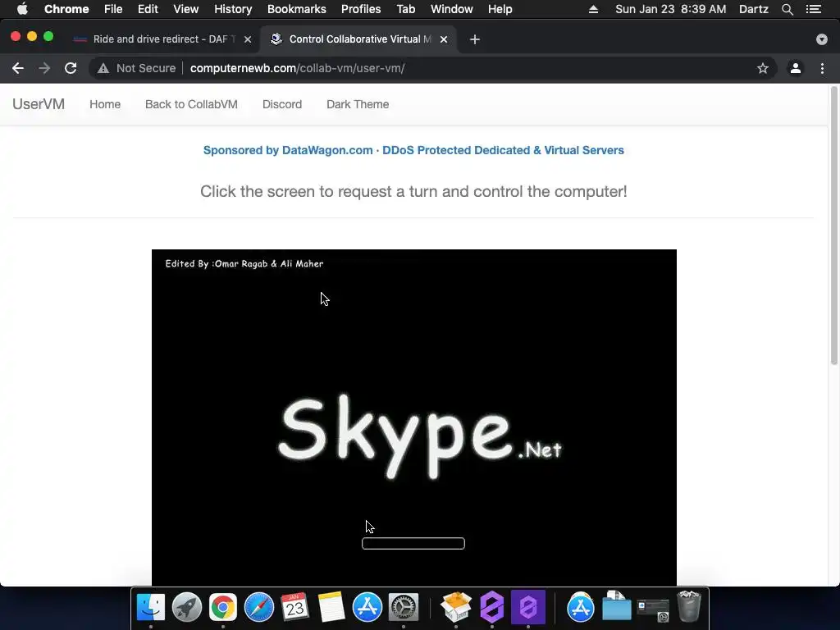Click the date and time in menu bar
Image resolution: width=840 pixels, height=630 pixels.
(x=671, y=9)
